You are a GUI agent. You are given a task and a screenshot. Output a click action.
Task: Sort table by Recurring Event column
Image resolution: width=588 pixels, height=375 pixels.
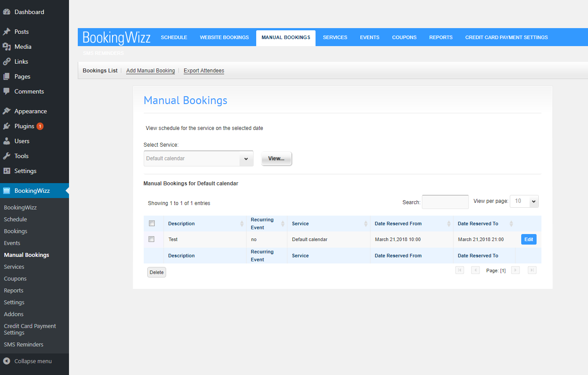click(267, 224)
